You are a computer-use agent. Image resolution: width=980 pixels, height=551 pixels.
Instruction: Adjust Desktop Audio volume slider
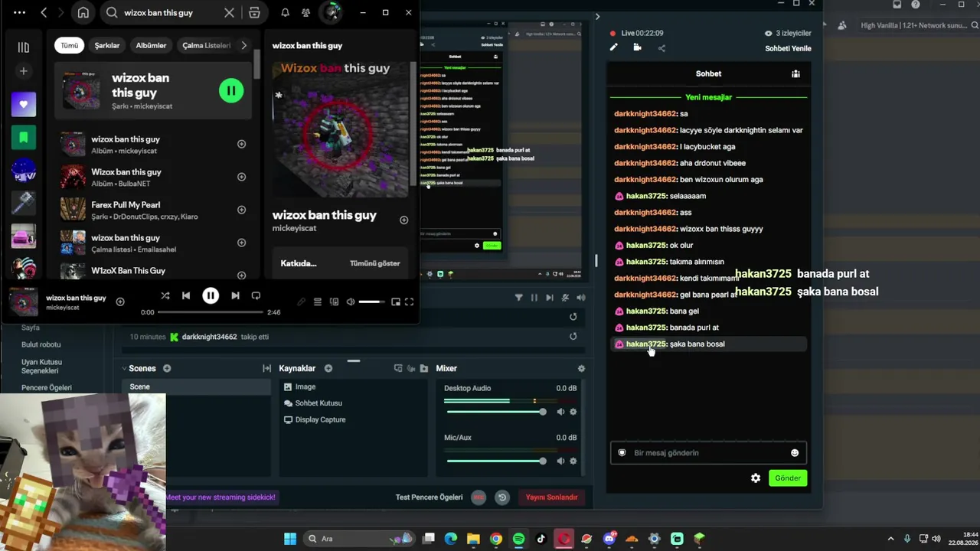[495, 412]
